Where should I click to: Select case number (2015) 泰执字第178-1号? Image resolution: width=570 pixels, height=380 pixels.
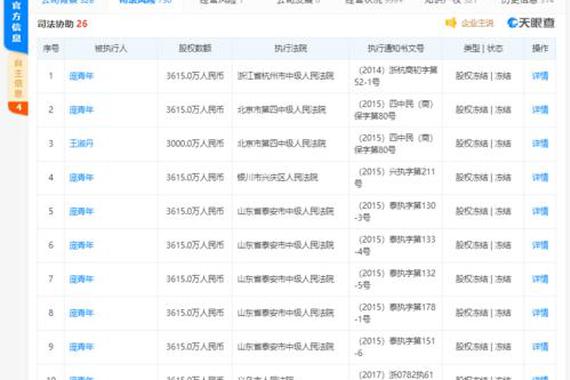point(395,313)
